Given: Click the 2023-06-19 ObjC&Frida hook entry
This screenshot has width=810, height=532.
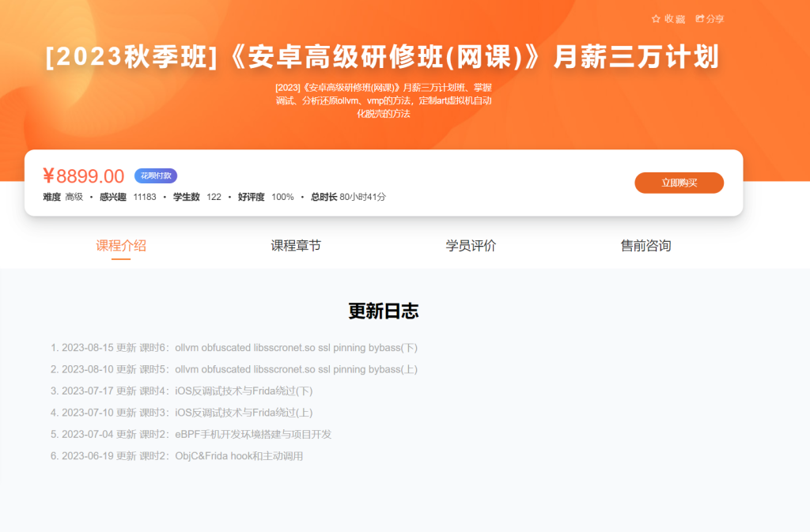Looking at the screenshot, I should click(182, 456).
